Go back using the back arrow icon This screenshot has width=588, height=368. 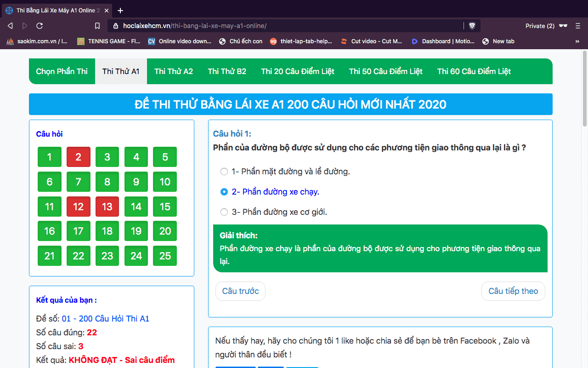[10, 26]
